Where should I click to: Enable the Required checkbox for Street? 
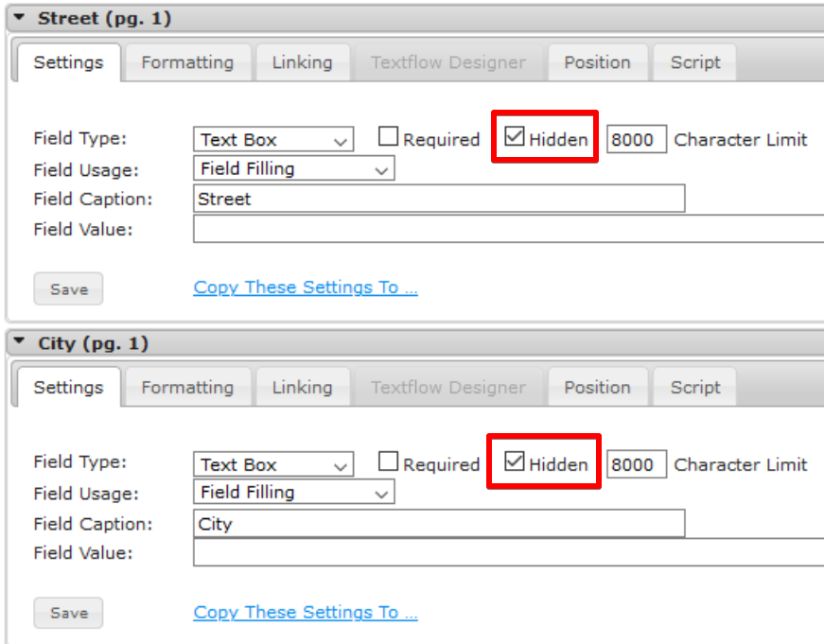388,136
